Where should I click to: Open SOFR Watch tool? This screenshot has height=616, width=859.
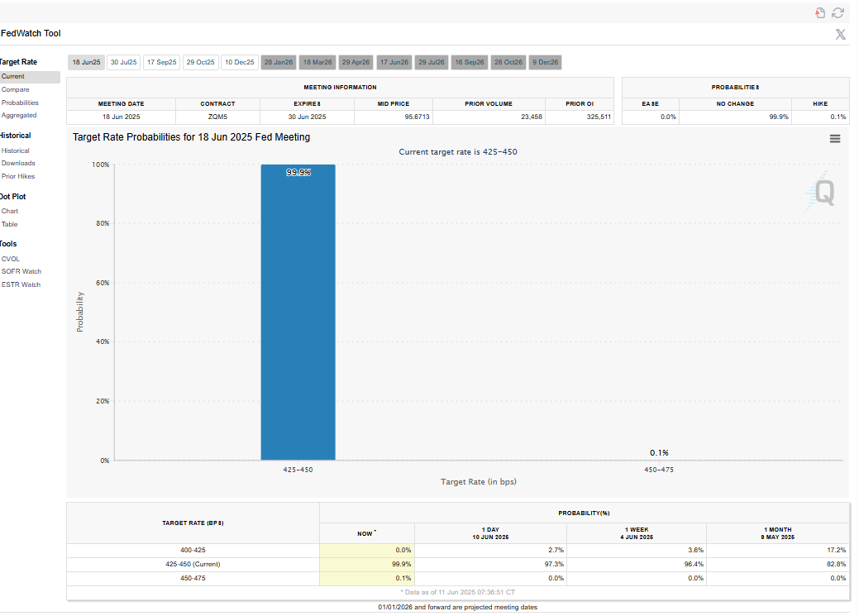[21, 271]
